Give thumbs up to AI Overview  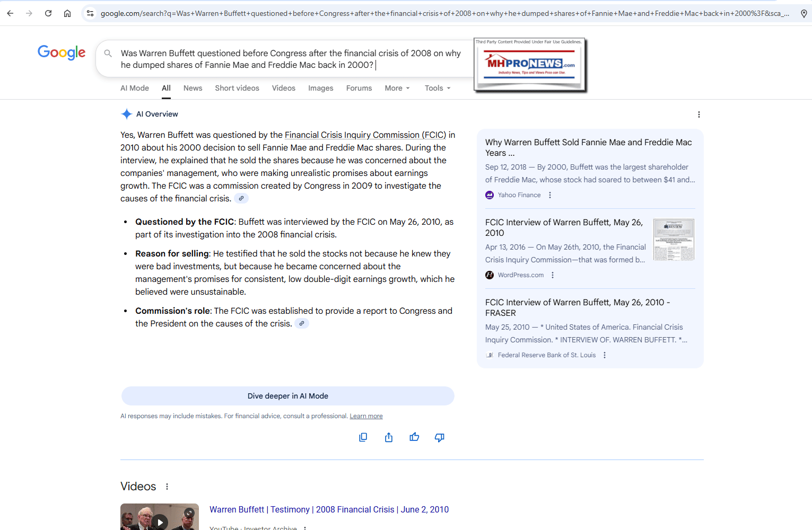(x=414, y=437)
